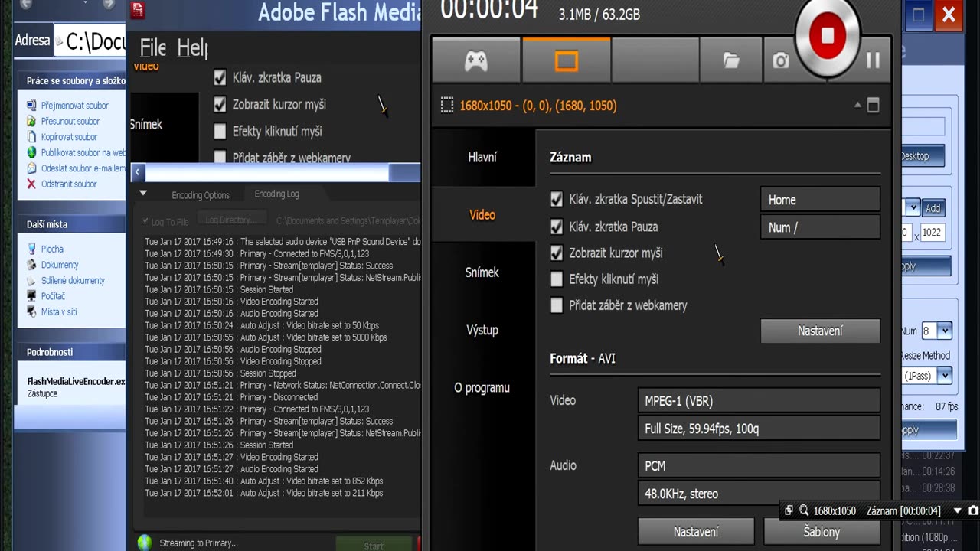Screen dimensions: 980x551
Task: Open the dropdown left of the Add button
Action: tap(913, 207)
